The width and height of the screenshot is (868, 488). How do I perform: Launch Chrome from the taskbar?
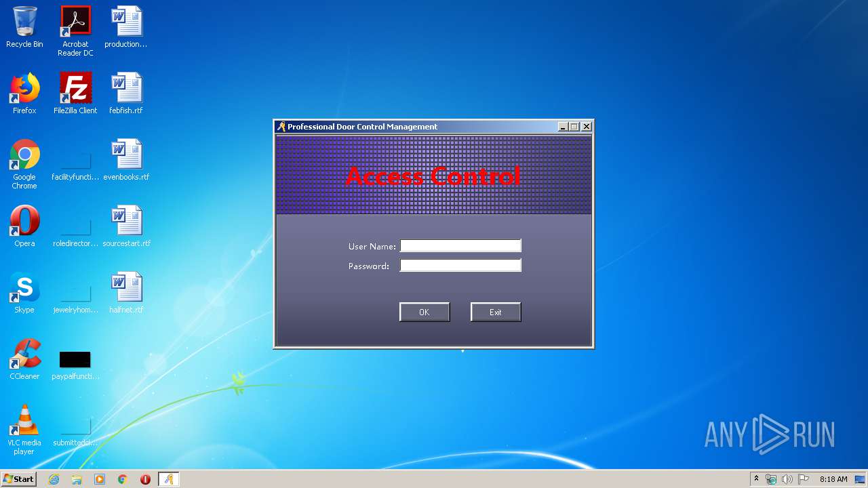123,479
